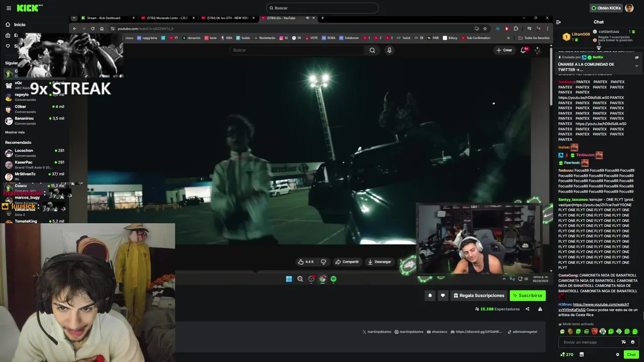644x362 pixels.
Task: Open Locochon recommended channel
Action: (x=34, y=153)
